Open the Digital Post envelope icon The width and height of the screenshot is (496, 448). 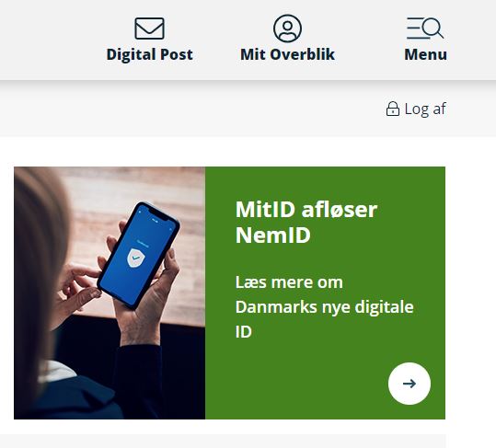(149, 29)
